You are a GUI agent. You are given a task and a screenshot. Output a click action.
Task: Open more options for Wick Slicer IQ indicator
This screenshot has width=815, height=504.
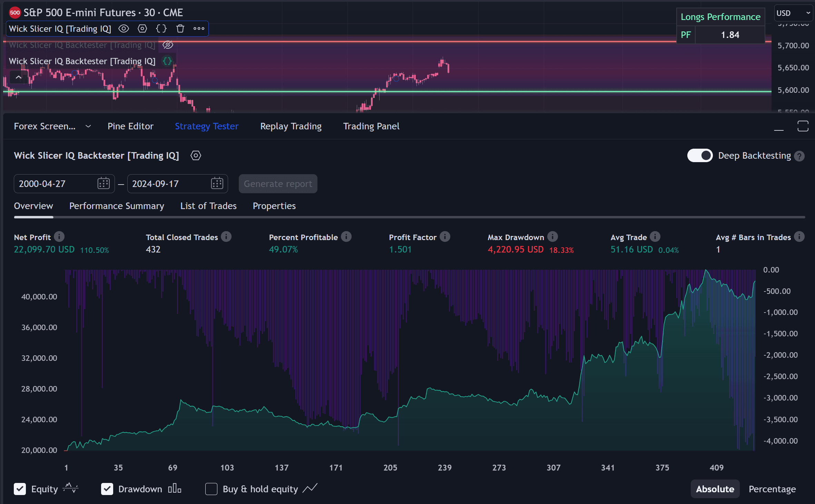(199, 29)
